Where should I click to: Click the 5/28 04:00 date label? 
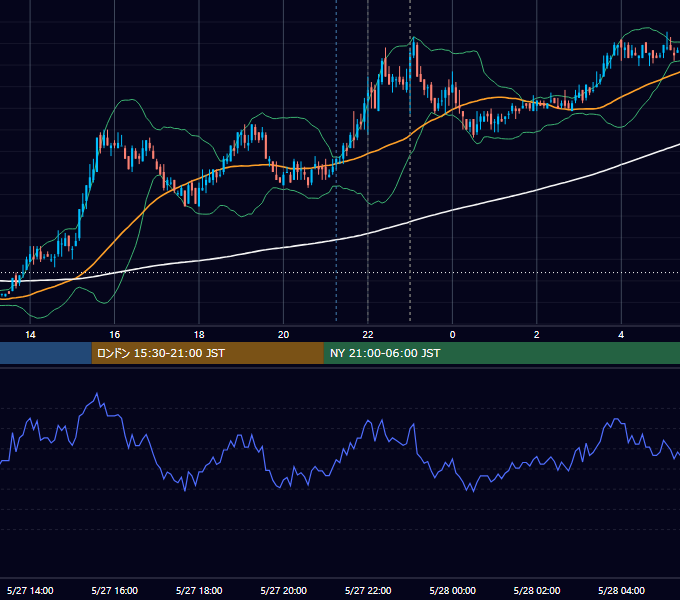pos(621,590)
